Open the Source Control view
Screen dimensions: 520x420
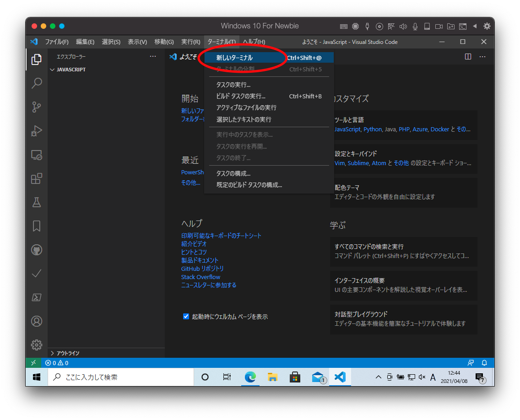coord(37,107)
